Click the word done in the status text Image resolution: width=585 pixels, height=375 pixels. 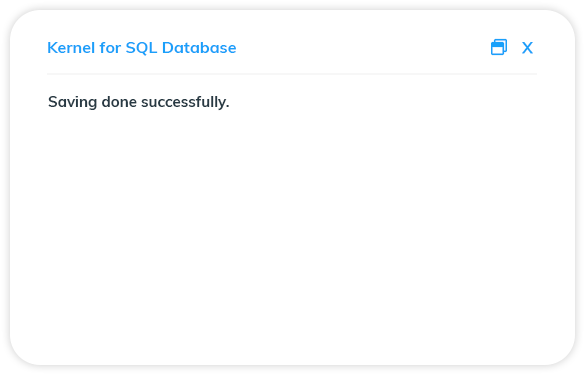[119, 102]
